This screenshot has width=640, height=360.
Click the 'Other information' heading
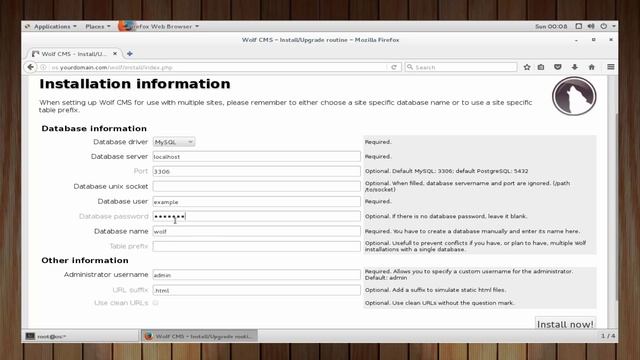coord(85,260)
